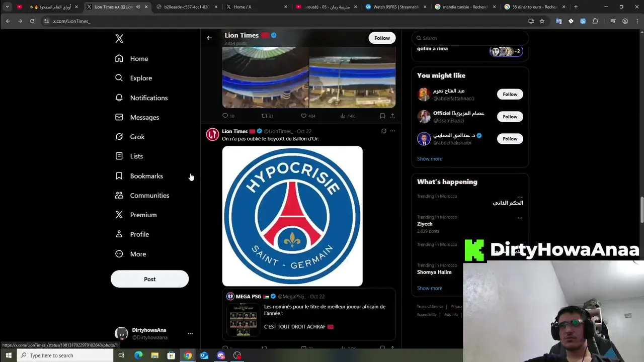Screen dimensions: 644x362
Task: Open Task View on the taskbar
Action: tap(121, 355)
